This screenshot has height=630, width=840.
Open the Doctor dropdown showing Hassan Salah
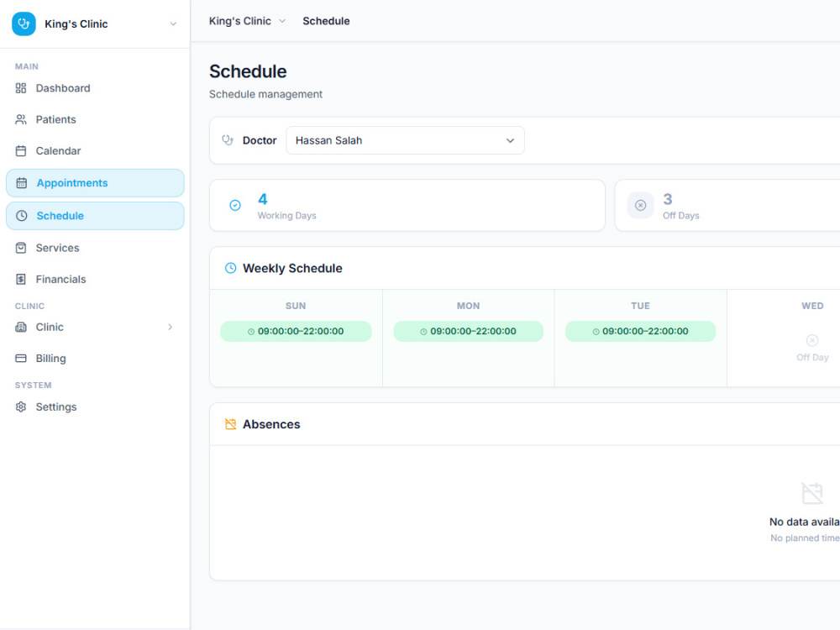point(405,140)
